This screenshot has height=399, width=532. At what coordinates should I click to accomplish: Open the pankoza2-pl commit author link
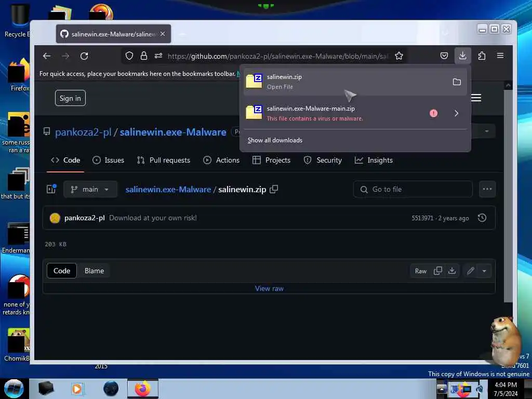tap(85, 218)
